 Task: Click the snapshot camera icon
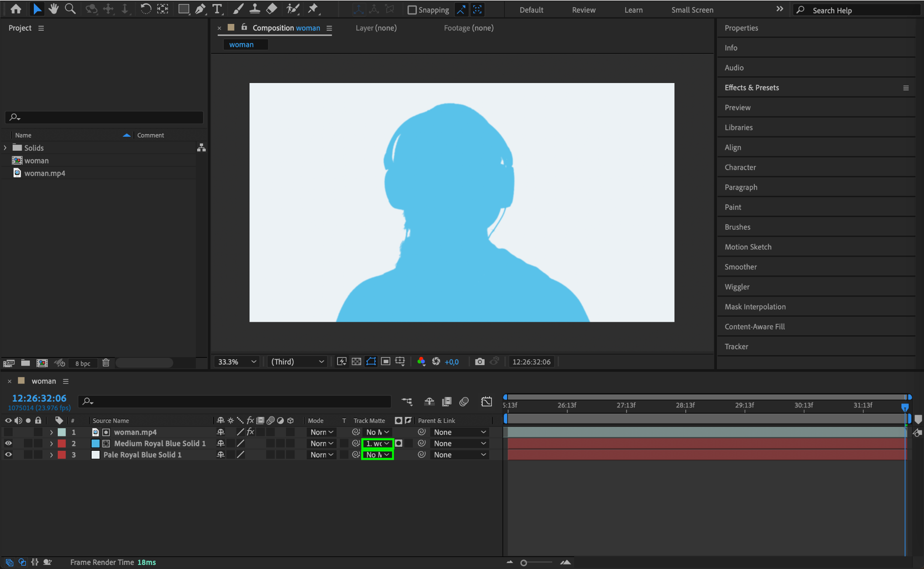click(480, 361)
